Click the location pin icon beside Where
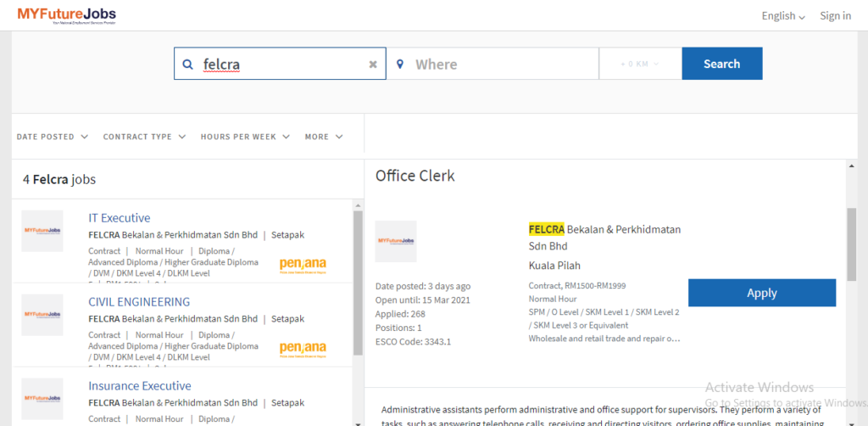The image size is (868, 426). tap(401, 64)
